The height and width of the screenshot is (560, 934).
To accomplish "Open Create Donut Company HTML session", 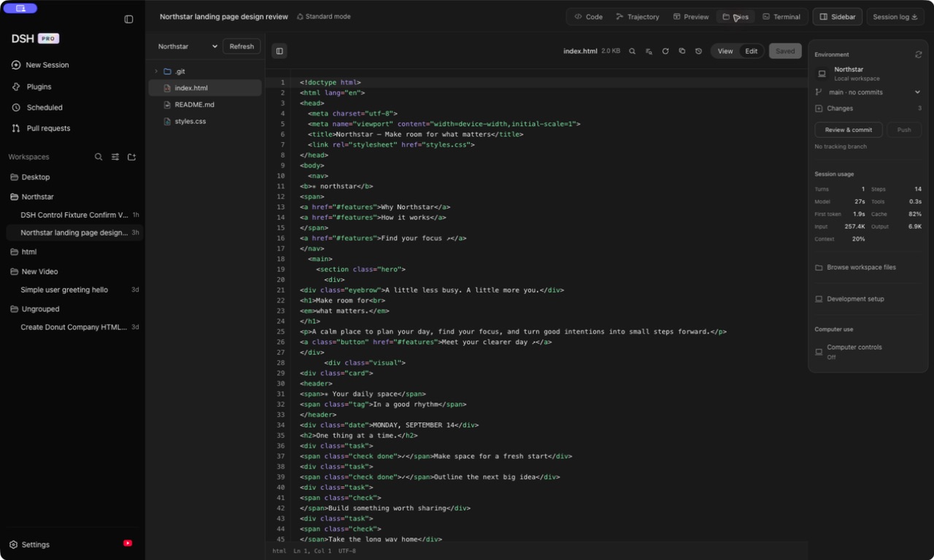I will pyautogui.click(x=74, y=327).
